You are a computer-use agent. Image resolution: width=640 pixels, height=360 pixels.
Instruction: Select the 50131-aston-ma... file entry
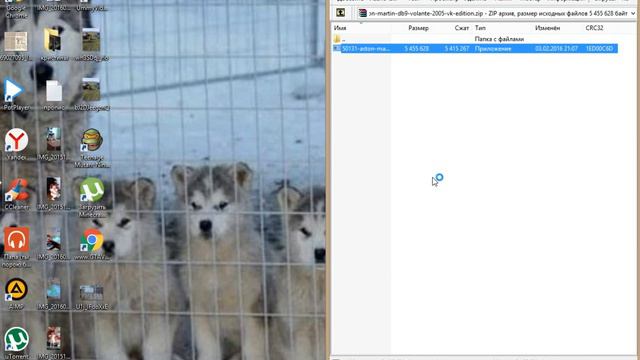475,49
